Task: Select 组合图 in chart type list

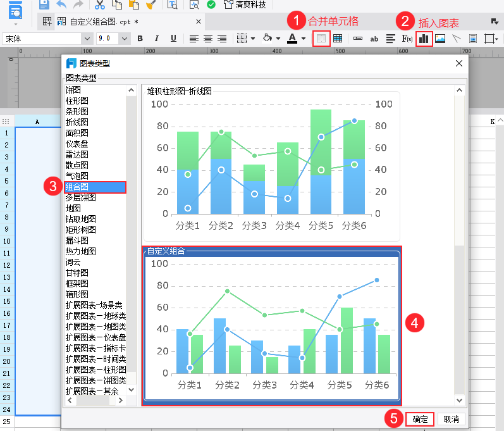Action: click(95, 187)
